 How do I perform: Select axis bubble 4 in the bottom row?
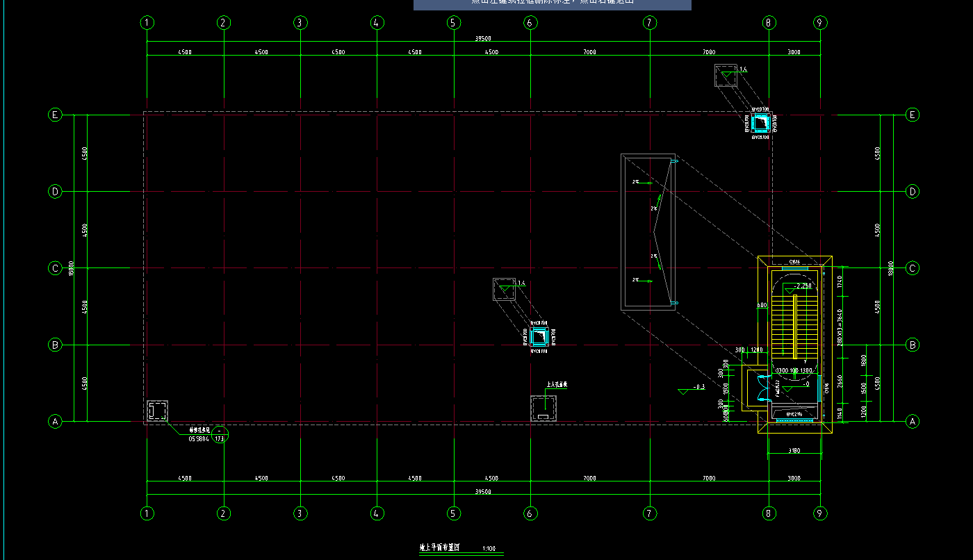[x=377, y=513]
